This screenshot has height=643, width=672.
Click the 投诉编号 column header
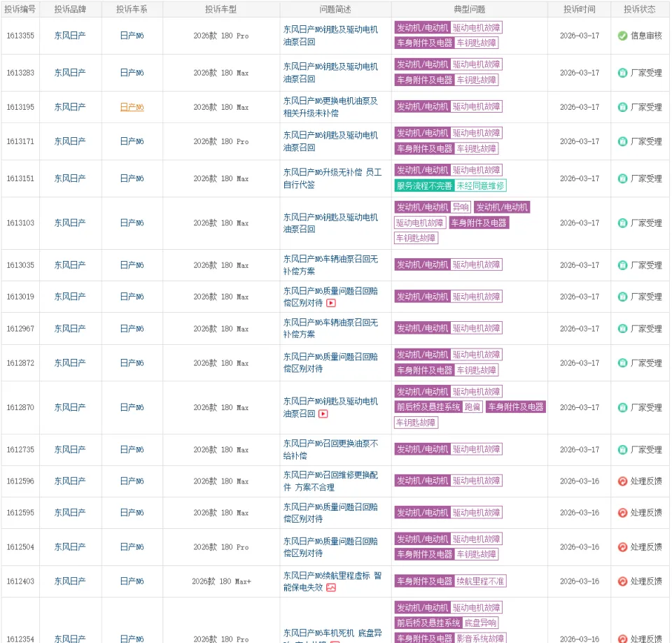(x=20, y=9)
